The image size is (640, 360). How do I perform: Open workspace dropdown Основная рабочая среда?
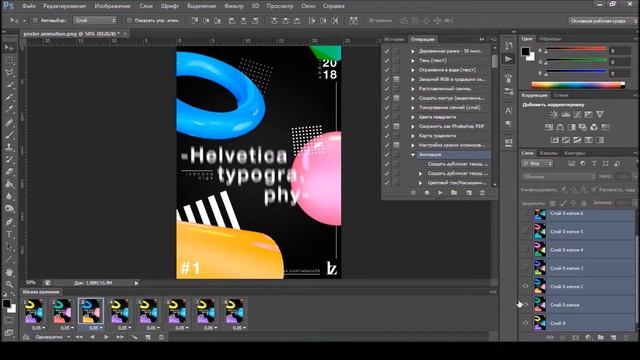click(602, 20)
